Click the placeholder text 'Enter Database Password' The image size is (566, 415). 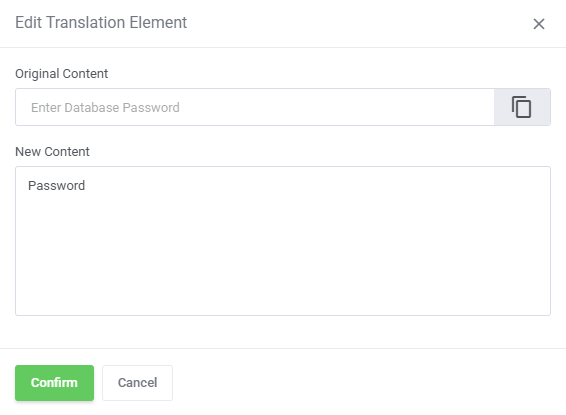tap(105, 108)
